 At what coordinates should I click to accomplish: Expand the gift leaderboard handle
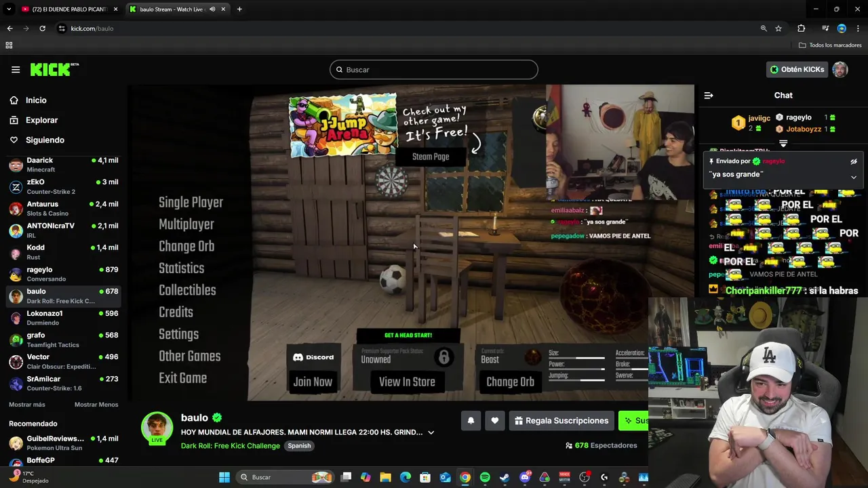783,144
